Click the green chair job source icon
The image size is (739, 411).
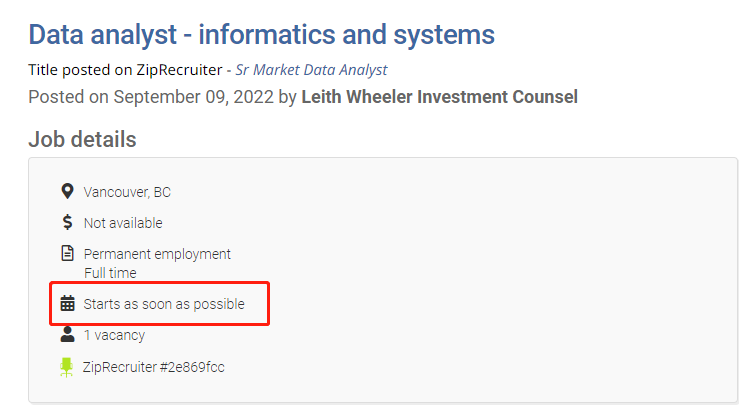(x=67, y=367)
